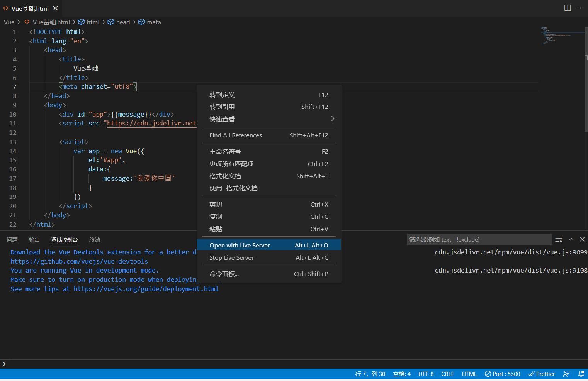Open notifications via the bell icon
588x381 pixels.
(x=581, y=373)
